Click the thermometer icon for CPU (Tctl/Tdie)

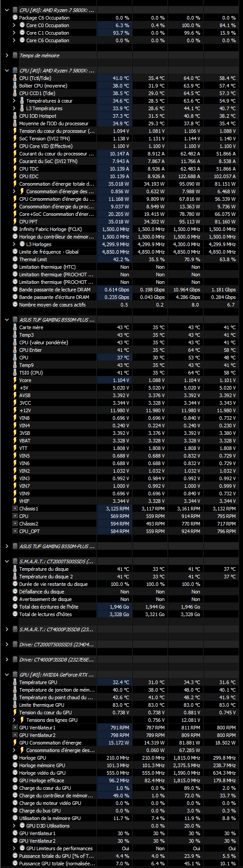15,78
